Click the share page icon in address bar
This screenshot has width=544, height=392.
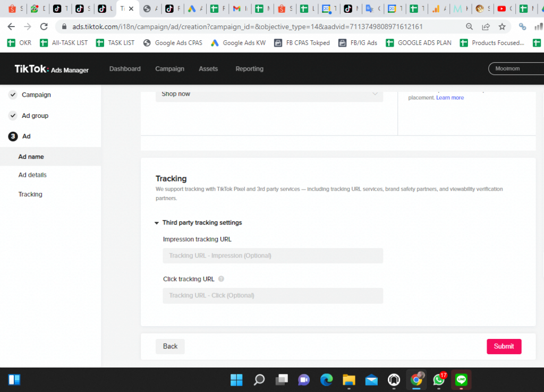tap(486, 27)
